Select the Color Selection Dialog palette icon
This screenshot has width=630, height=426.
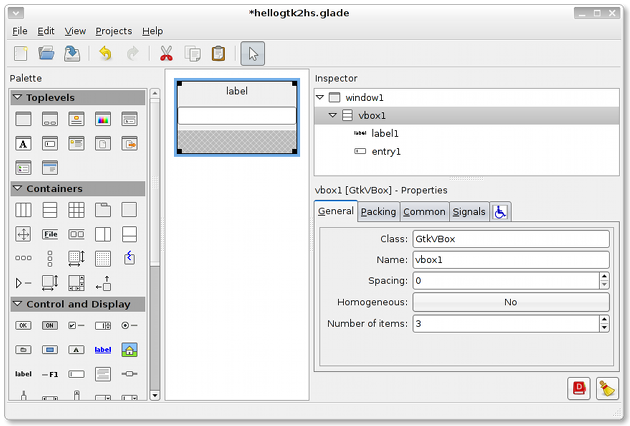point(102,119)
